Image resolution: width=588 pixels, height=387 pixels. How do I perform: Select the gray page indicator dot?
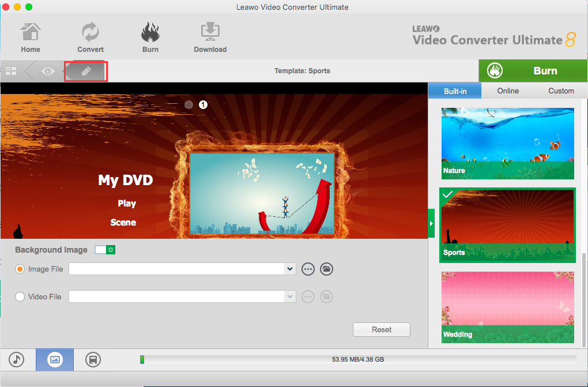click(189, 105)
